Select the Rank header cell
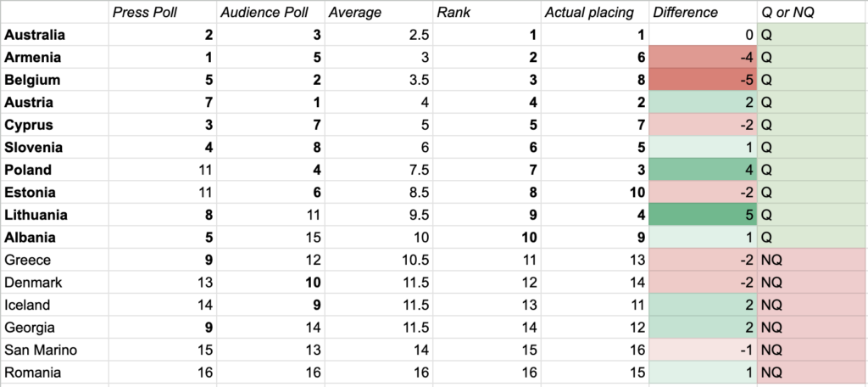868x387 pixels. pyautogui.click(x=486, y=12)
